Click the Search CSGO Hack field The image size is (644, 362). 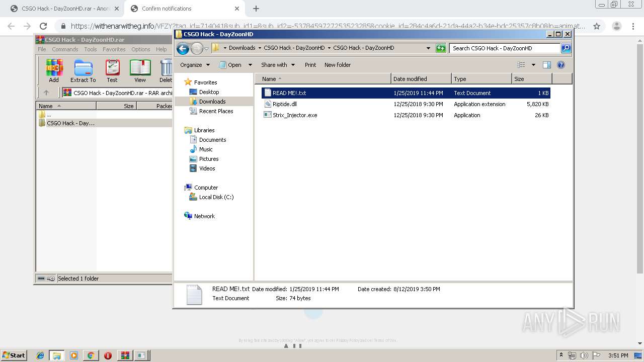click(505, 48)
